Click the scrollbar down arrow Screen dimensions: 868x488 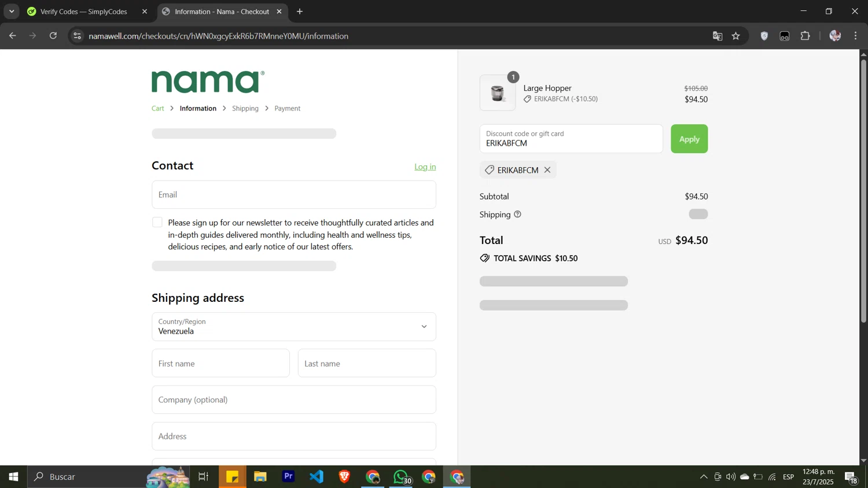tap(863, 461)
